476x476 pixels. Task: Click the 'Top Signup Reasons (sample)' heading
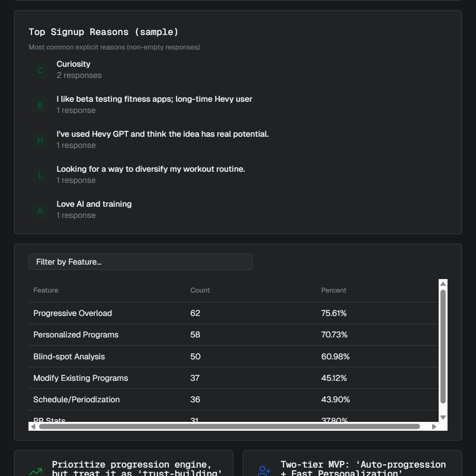tap(104, 32)
